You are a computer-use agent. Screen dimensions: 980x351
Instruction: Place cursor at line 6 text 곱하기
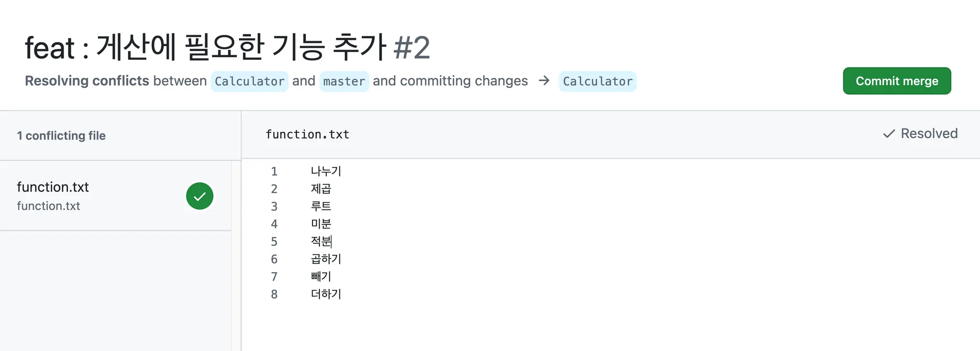(326, 259)
